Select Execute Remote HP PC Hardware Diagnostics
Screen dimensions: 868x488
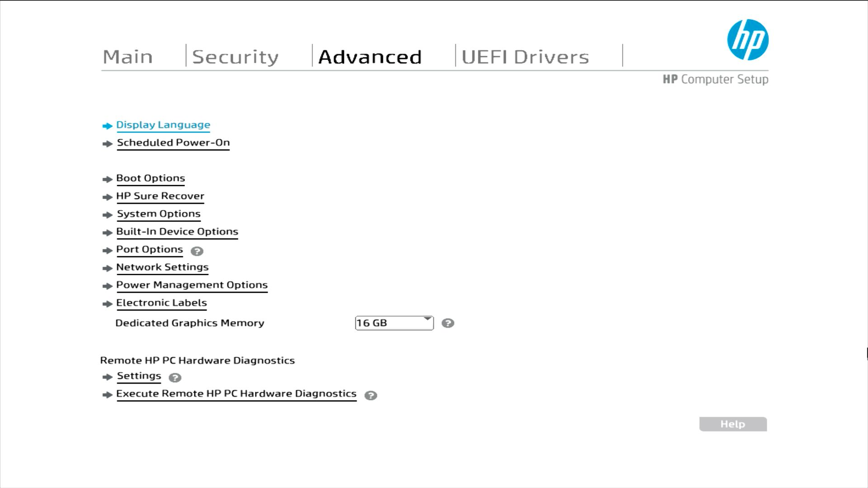[236, 394]
